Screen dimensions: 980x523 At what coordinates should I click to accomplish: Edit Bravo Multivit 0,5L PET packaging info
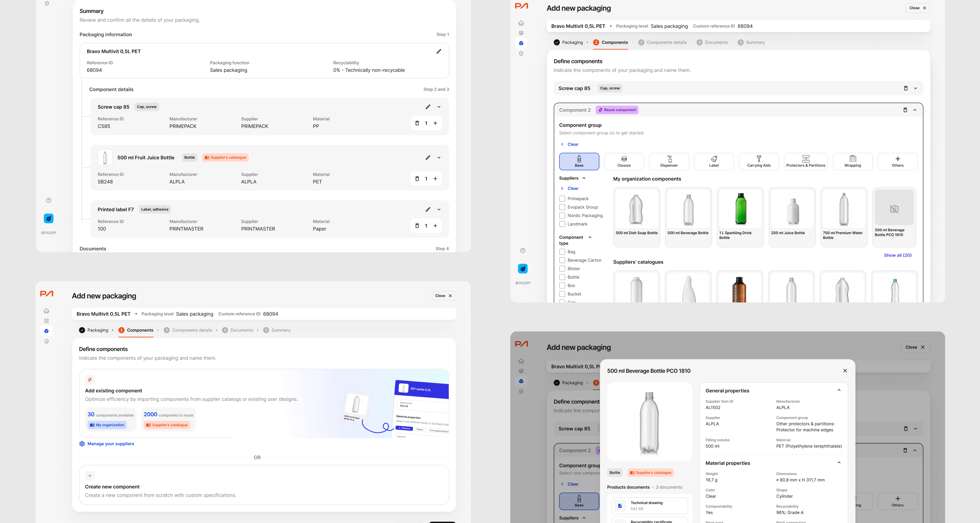pos(439,51)
